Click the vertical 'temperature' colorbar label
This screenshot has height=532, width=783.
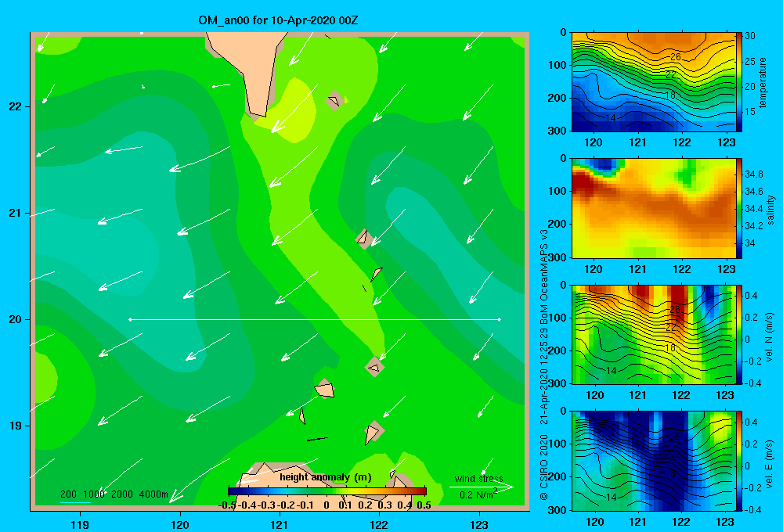[763, 82]
